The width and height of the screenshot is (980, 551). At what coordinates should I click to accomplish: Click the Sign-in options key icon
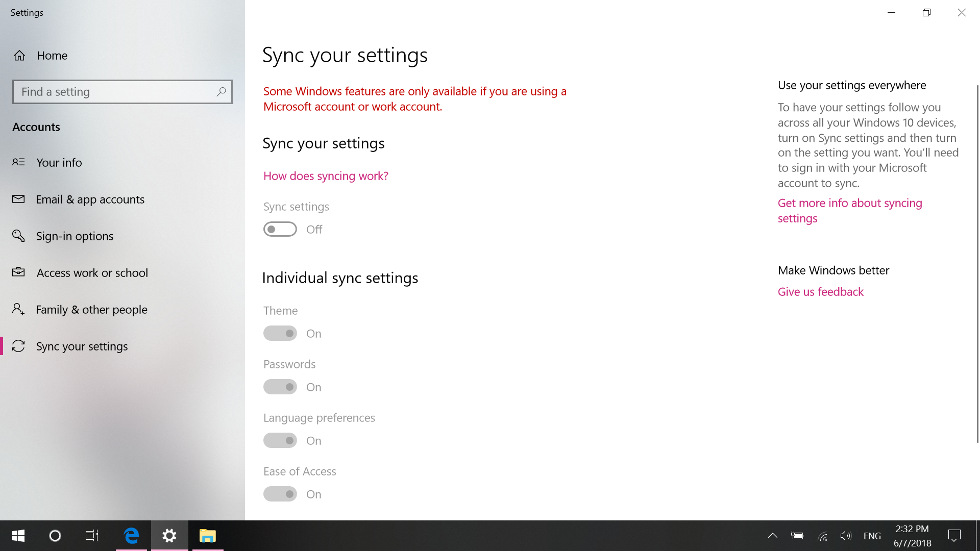[x=18, y=236]
